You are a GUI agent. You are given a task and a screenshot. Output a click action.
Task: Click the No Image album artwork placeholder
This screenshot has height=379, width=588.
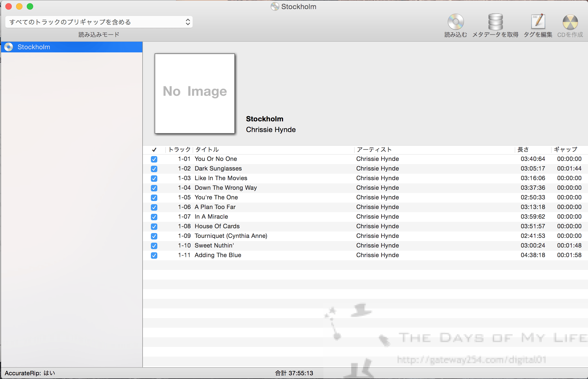195,94
